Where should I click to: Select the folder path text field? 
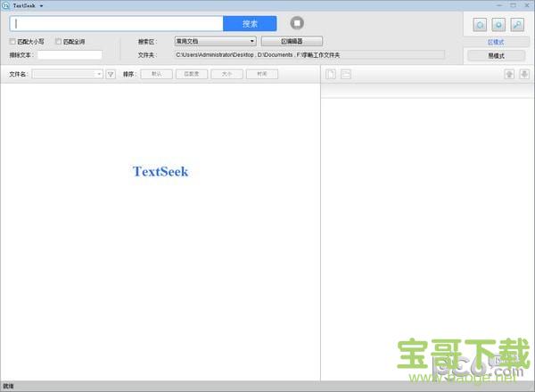[x=309, y=55]
